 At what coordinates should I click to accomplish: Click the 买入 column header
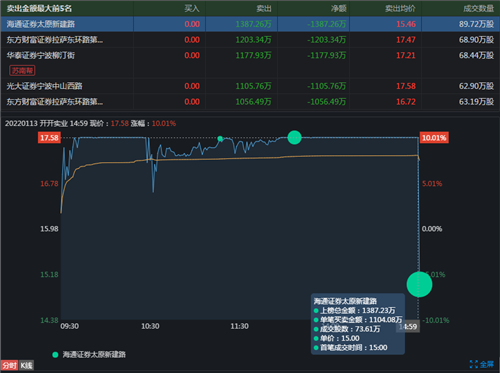pos(192,8)
